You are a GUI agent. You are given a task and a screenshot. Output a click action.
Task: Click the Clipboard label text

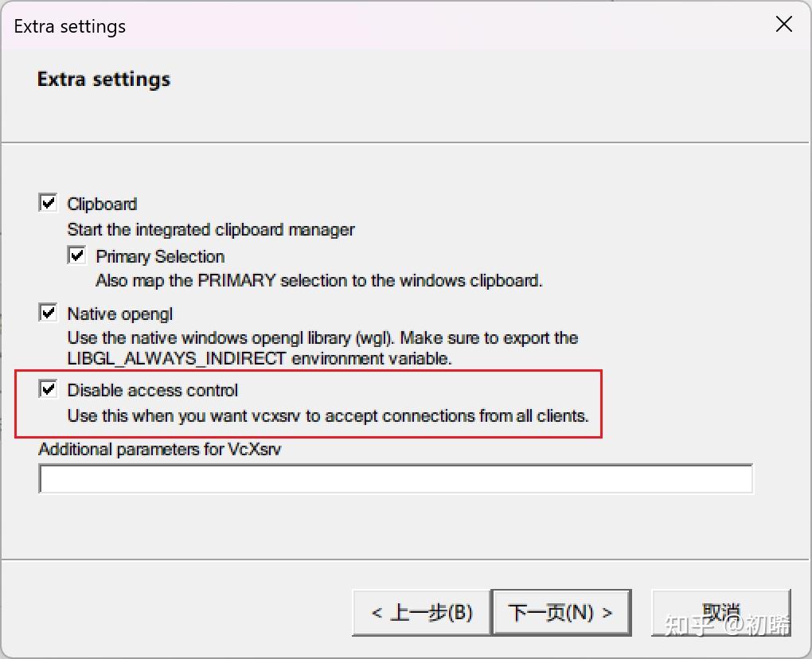point(102,203)
